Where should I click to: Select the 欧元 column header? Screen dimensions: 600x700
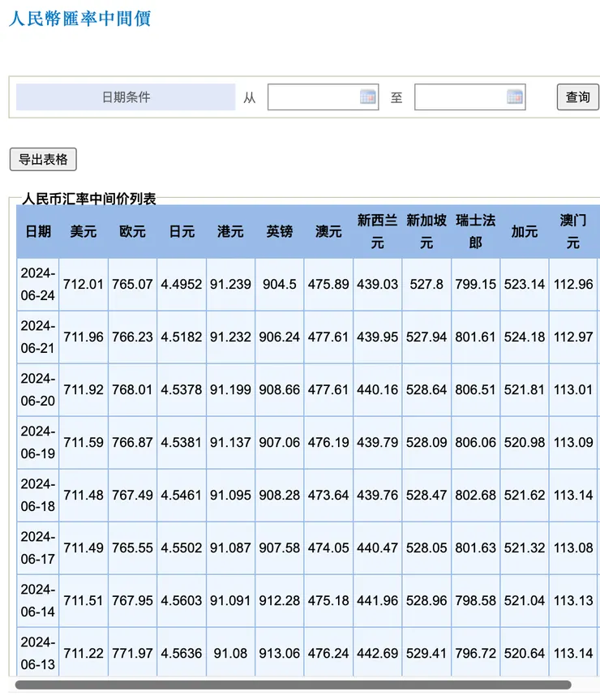click(132, 231)
